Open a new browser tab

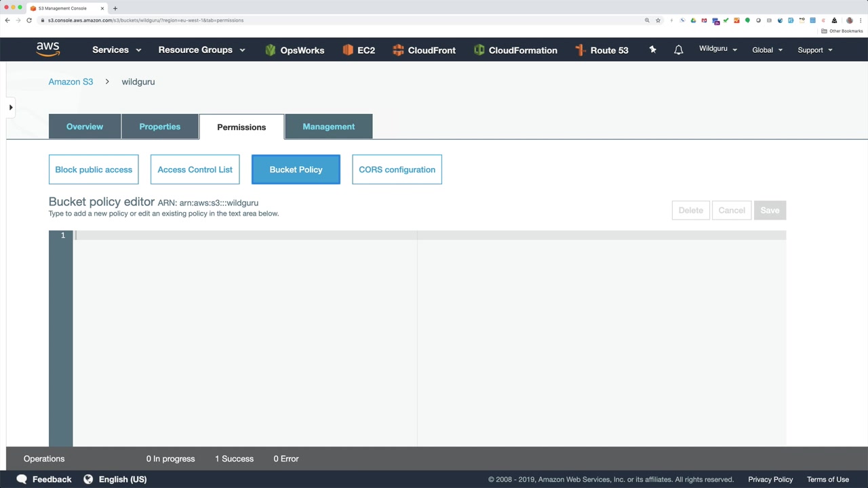[115, 8]
